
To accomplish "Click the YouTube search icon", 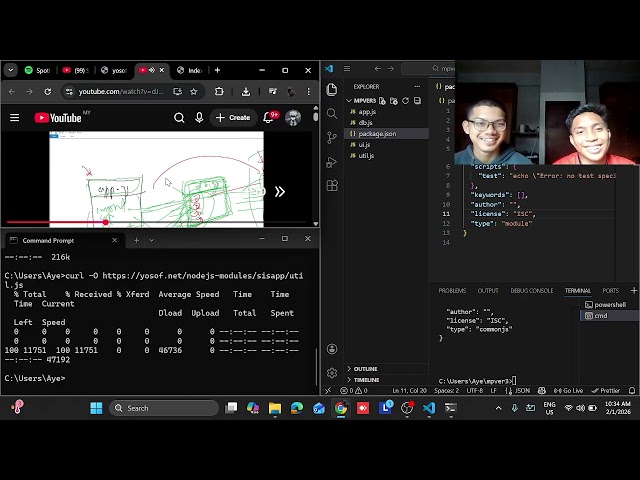I will tap(179, 117).
